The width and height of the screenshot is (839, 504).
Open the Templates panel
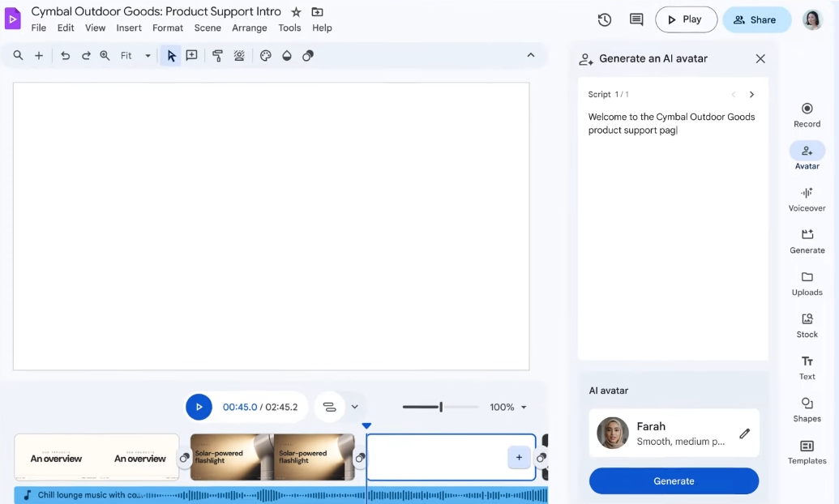coord(807,451)
